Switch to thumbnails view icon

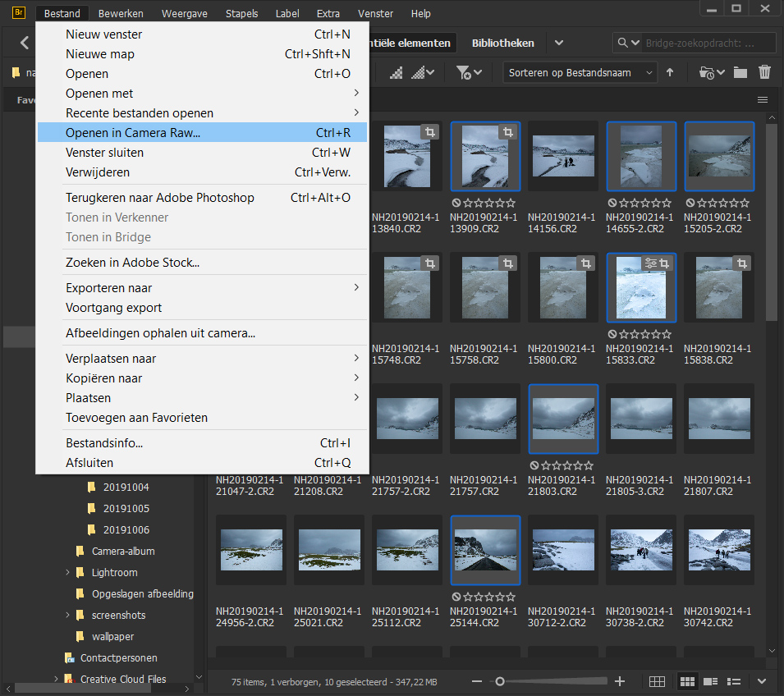687,681
